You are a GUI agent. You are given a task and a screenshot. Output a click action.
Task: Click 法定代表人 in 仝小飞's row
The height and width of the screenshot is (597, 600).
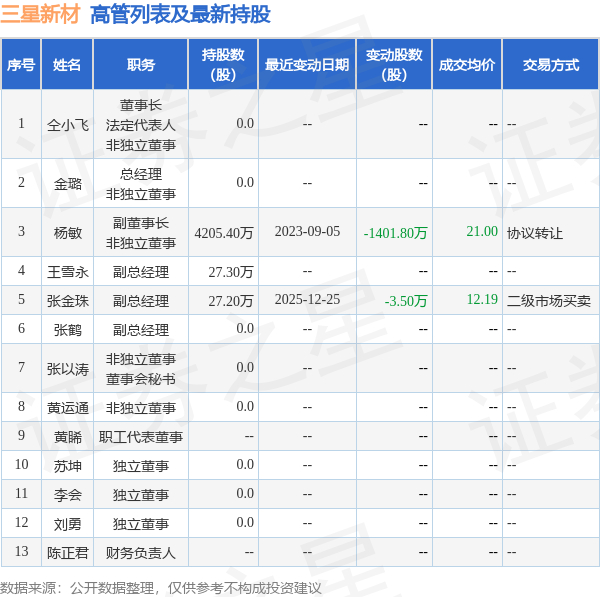point(140,125)
